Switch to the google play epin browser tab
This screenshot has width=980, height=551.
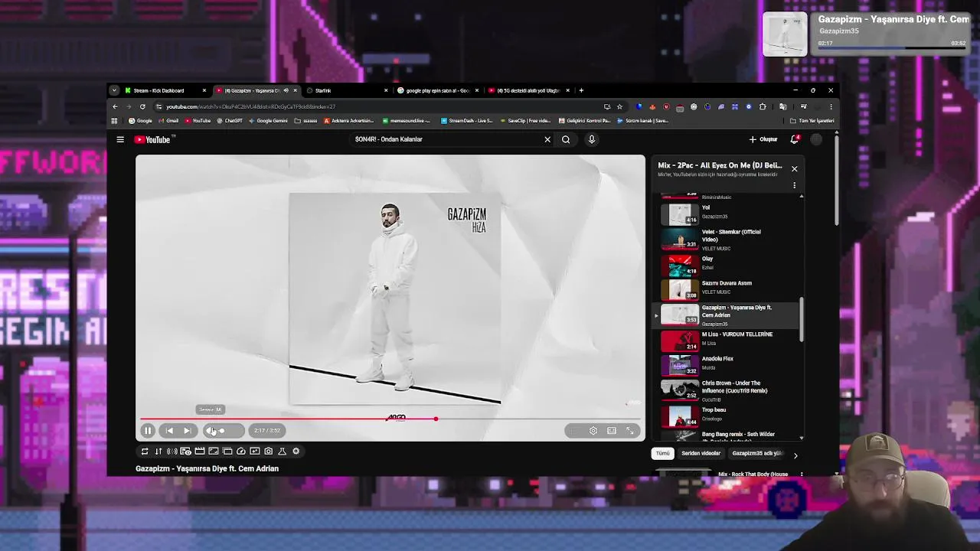tap(437, 90)
